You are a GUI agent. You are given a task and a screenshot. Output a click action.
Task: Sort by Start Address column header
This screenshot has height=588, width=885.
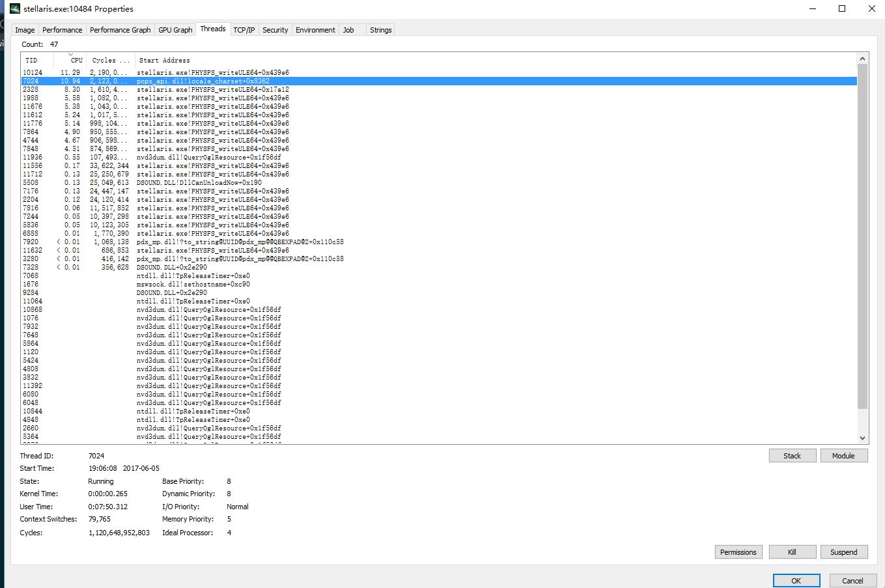pyautogui.click(x=164, y=60)
